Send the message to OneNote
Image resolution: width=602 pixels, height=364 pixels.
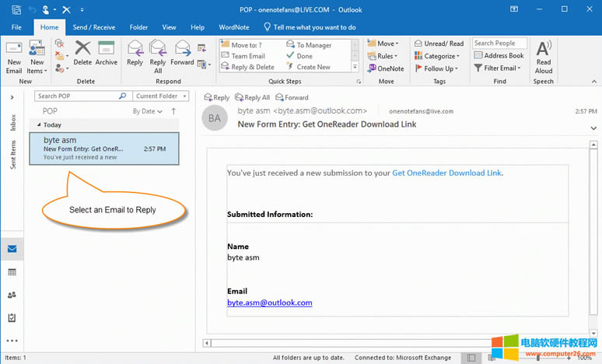pos(385,68)
